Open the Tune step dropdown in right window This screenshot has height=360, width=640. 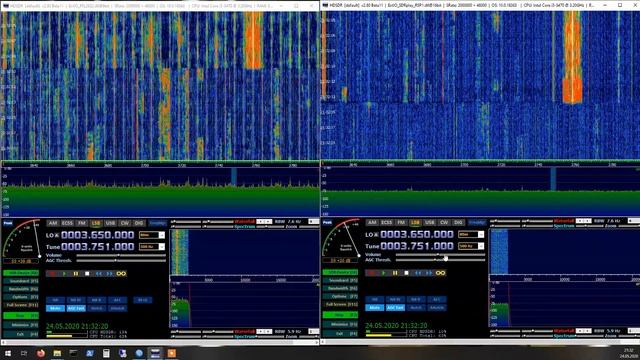tap(481, 246)
